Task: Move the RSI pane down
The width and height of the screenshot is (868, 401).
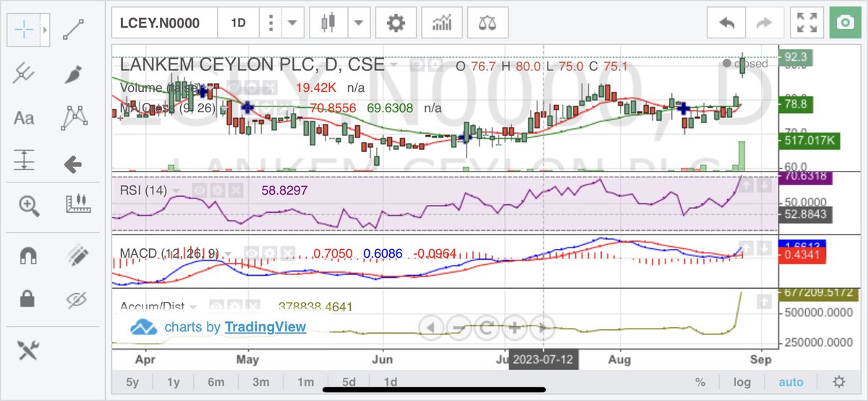Action: click(765, 186)
